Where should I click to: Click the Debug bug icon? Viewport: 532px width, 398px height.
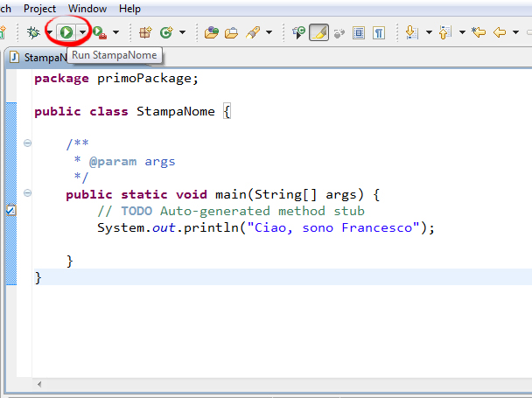tap(33, 32)
